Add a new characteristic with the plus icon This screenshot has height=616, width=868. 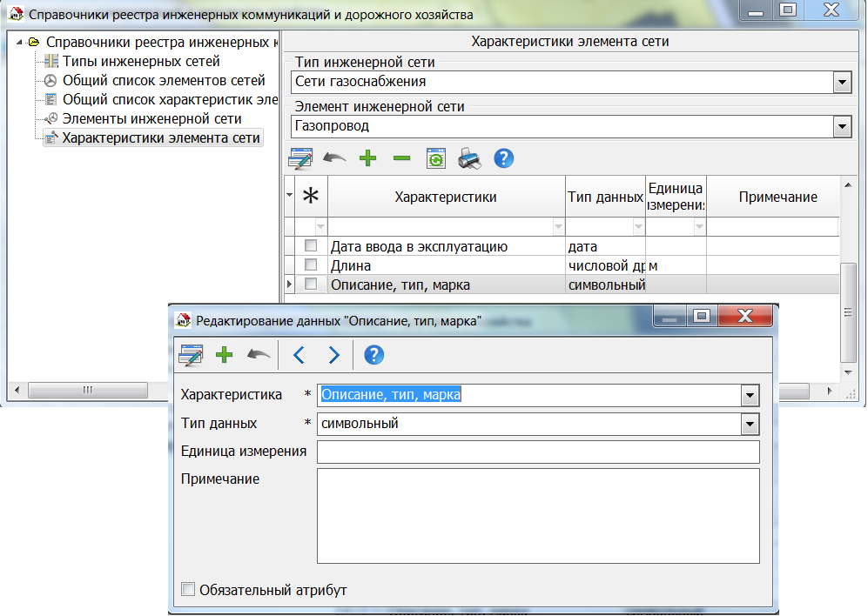click(x=367, y=158)
